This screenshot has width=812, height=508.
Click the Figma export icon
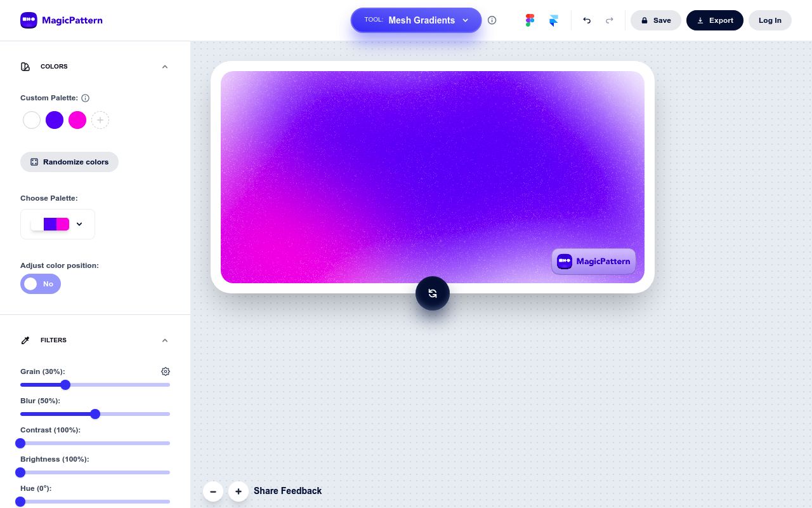pyautogui.click(x=530, y=20)
